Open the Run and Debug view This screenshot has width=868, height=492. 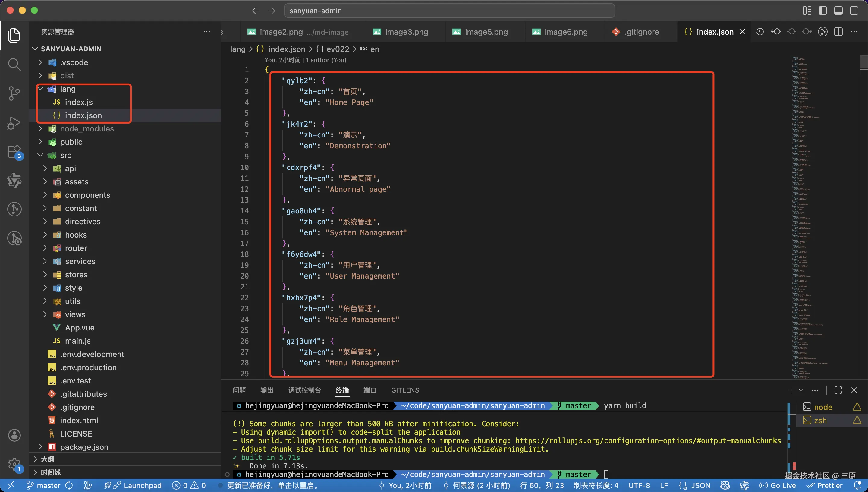click(x=14, y=123)
